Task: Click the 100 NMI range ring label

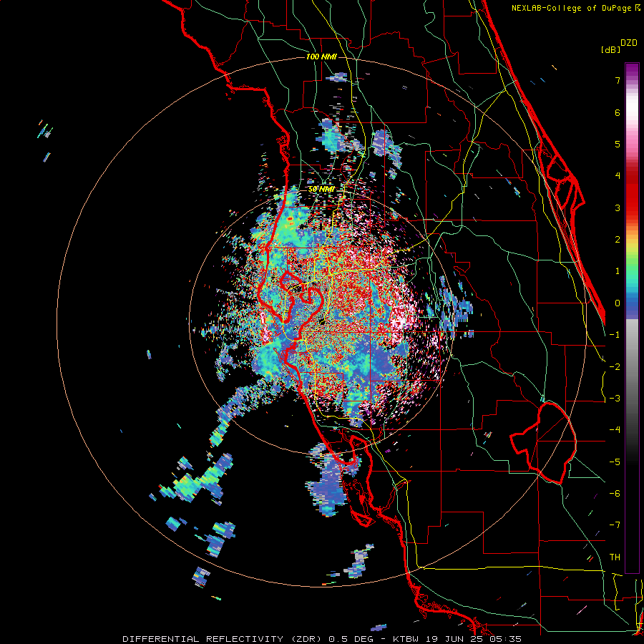Action: (321, 57)
